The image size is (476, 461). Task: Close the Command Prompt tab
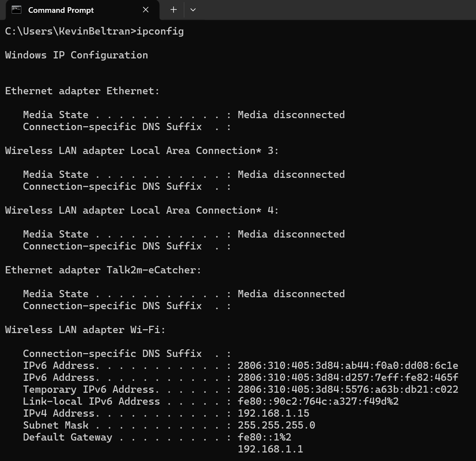tap(146, 10)
